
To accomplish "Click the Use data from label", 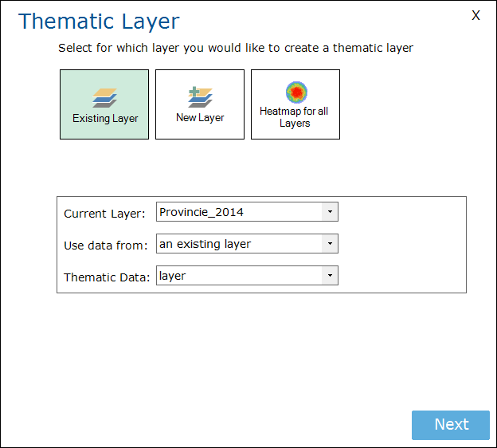I will pyautogui.click(x=106, y=246).
